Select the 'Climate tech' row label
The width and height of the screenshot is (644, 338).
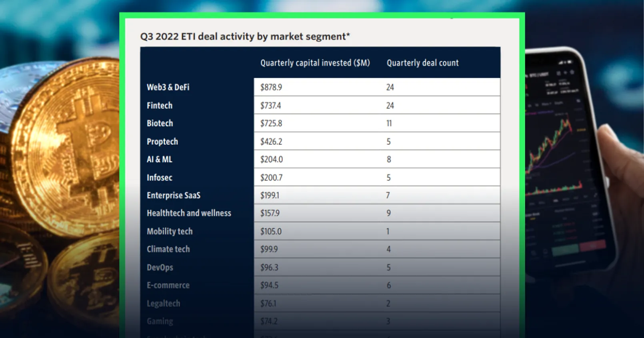tap(168, 249)
